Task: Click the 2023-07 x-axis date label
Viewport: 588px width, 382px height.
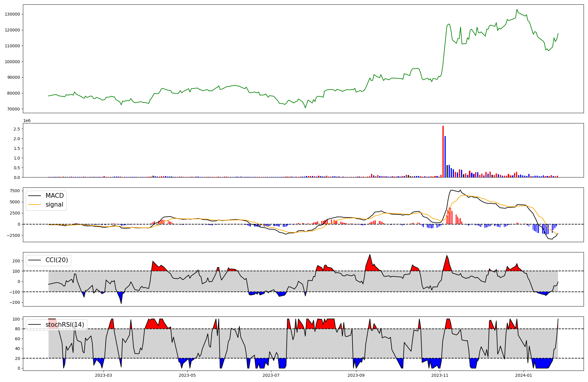Action: pyautogui.click(x=271, y=375)
